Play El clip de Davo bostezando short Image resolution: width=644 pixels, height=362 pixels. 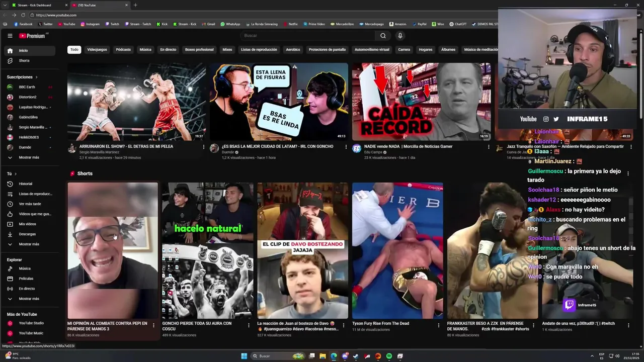(x=302, y=250)
